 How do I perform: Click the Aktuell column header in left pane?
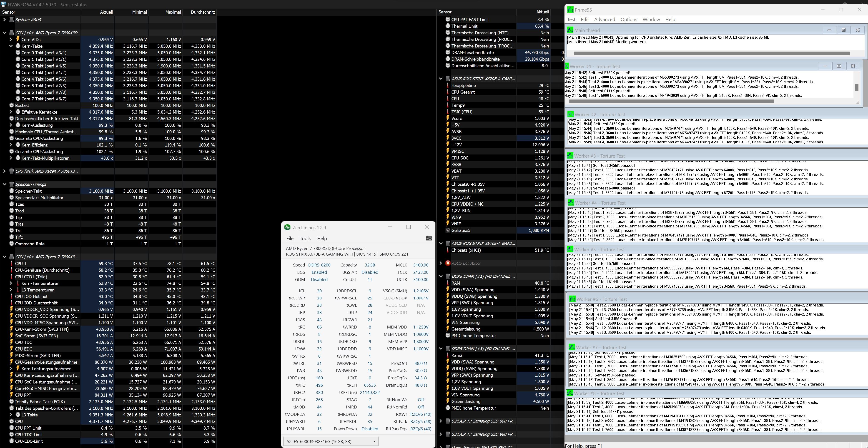pos(97,12)
